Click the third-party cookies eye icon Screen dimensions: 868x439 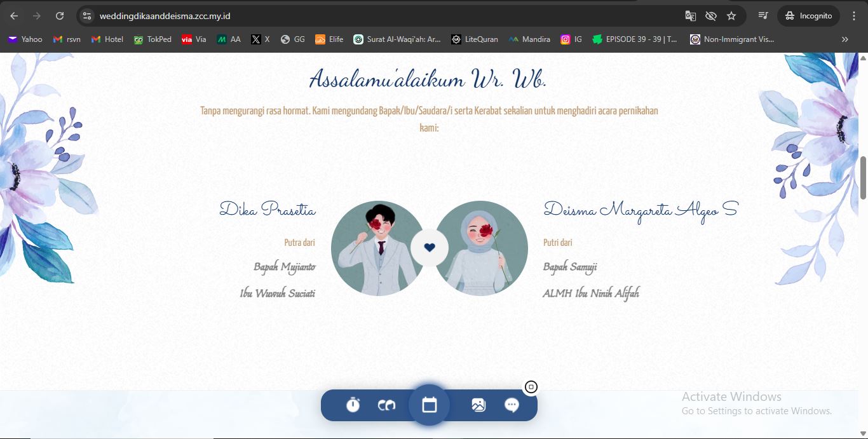[711, 16]
